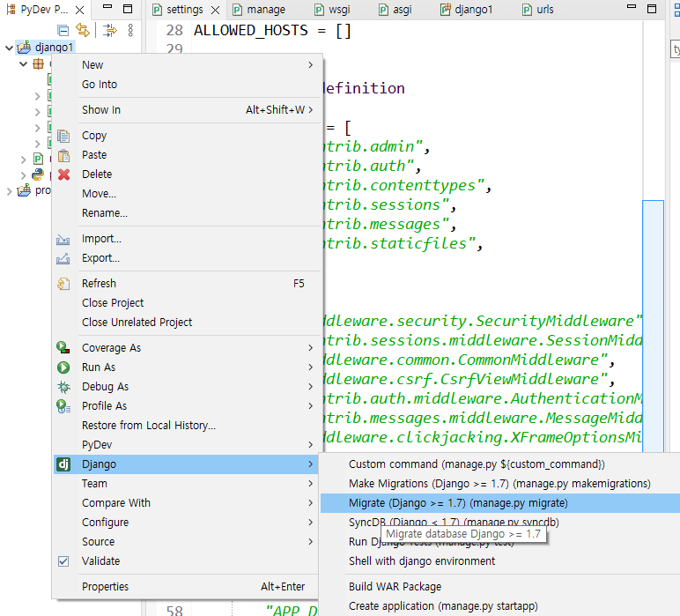Open the explorer view menu (three dots)

click(130, 30)
